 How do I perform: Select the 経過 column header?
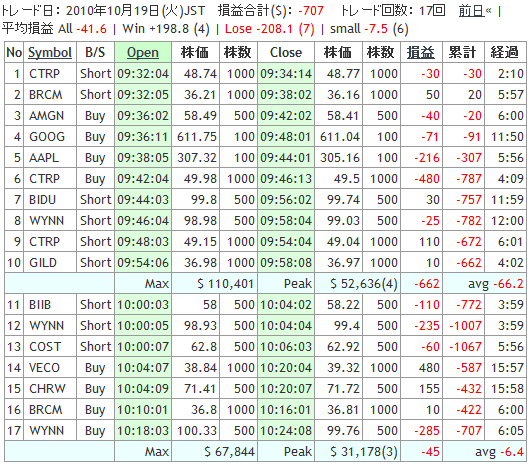pyautogui.click(x=504, y=52)
